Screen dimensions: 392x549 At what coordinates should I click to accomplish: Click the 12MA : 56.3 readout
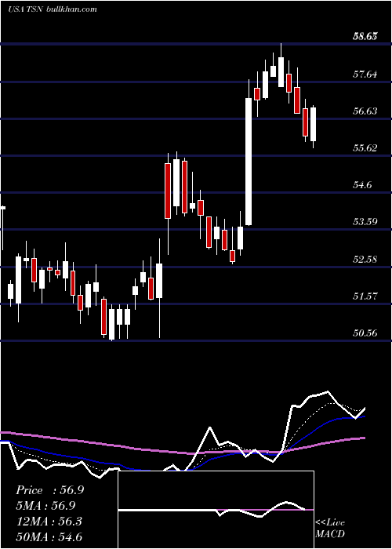pyautogui.click(x=49, y=521)
